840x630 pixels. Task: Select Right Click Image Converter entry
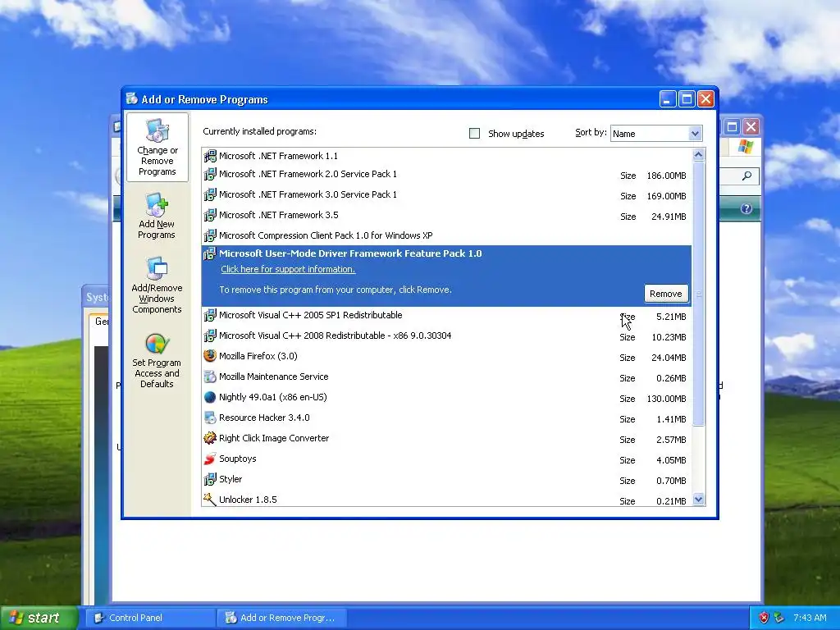point(447,439)
